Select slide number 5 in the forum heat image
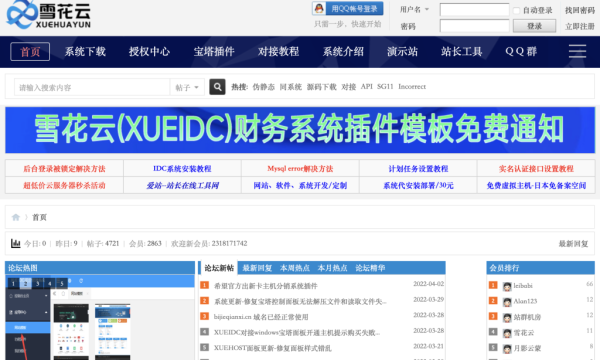 coord(62,283)
